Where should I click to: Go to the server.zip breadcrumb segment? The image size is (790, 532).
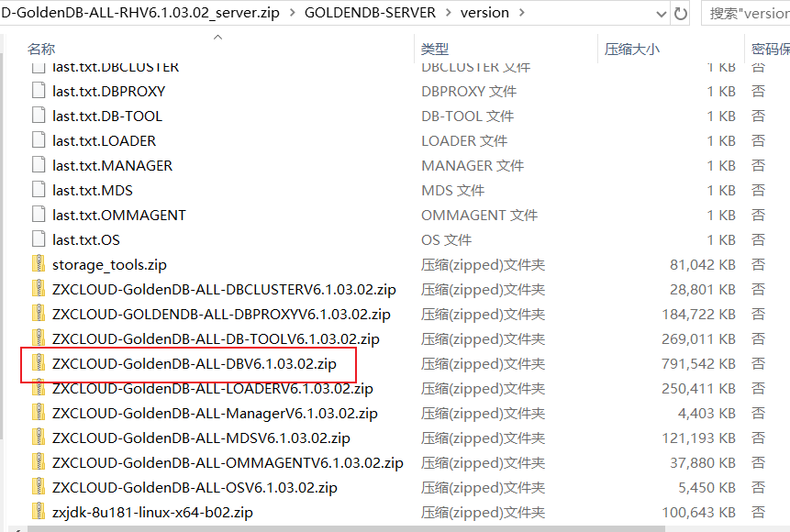click(140, 13)
